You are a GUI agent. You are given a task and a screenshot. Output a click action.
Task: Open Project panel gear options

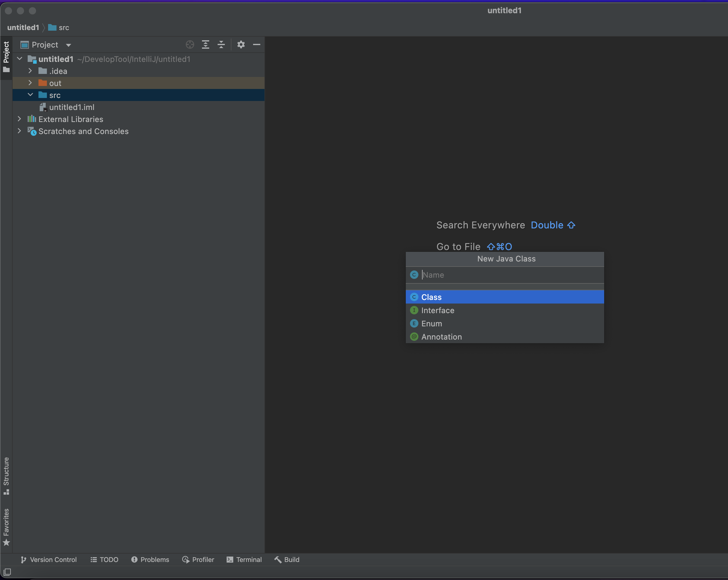pos(241,44)
